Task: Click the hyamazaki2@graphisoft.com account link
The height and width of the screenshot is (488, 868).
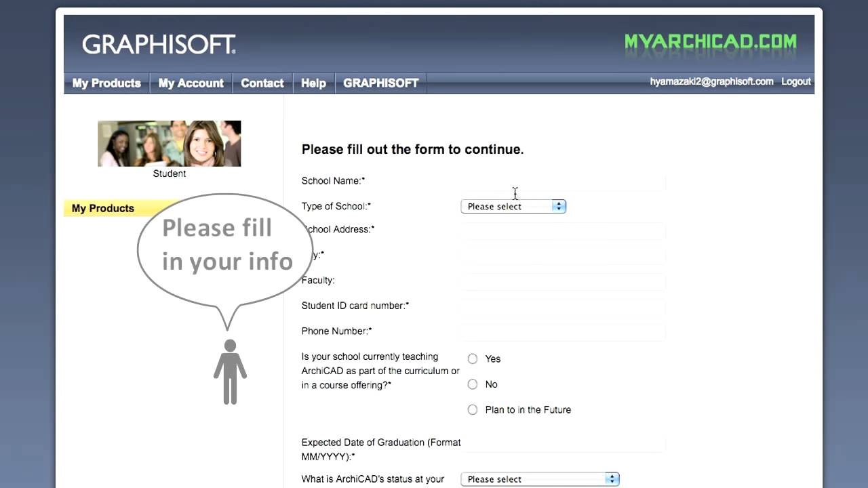Action: (x=711, y=81)
